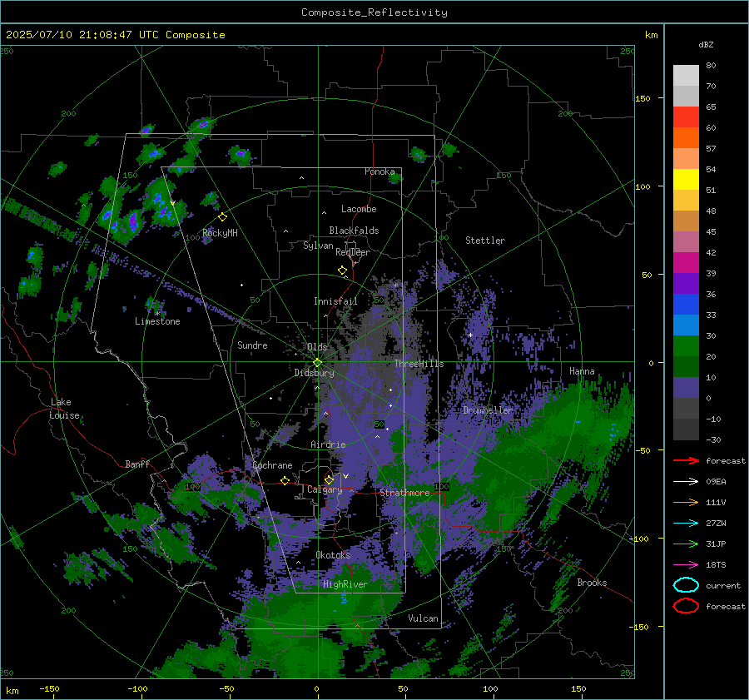Select the white 09EA arrow icon

pos(686,481)
